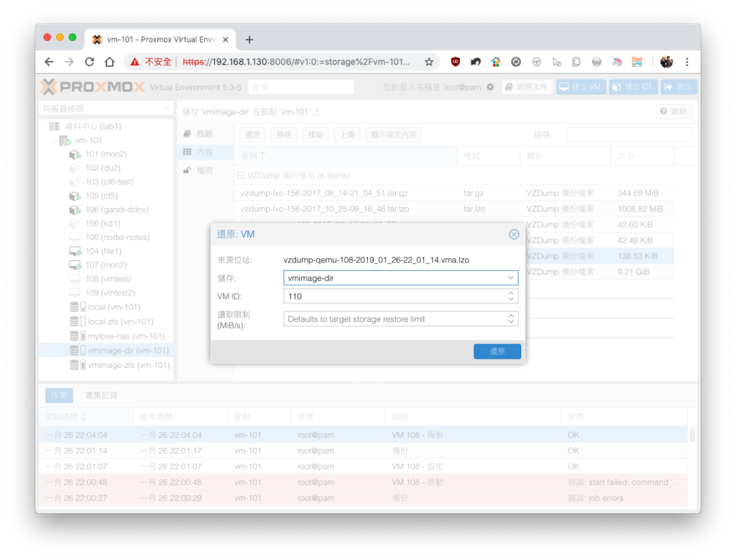Open the 伺服器檢視 view dropdown
The width and height of the screenshot is (736, 560).
click(x=106, y=109)
